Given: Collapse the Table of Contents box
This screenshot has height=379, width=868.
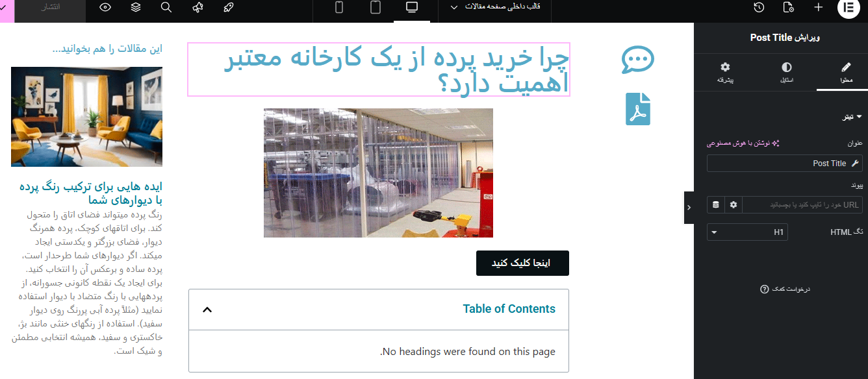Looking at the screenshot, I should pos(207,310).
